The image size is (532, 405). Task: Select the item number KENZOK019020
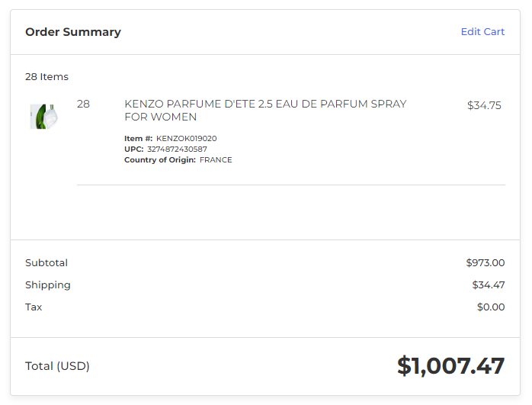click(x=186, y=139)
